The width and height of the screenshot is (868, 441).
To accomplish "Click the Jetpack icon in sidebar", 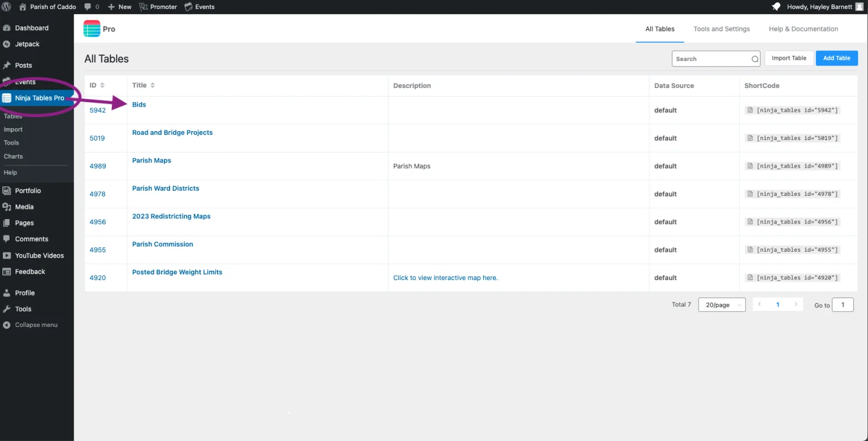I will point(7,44).
